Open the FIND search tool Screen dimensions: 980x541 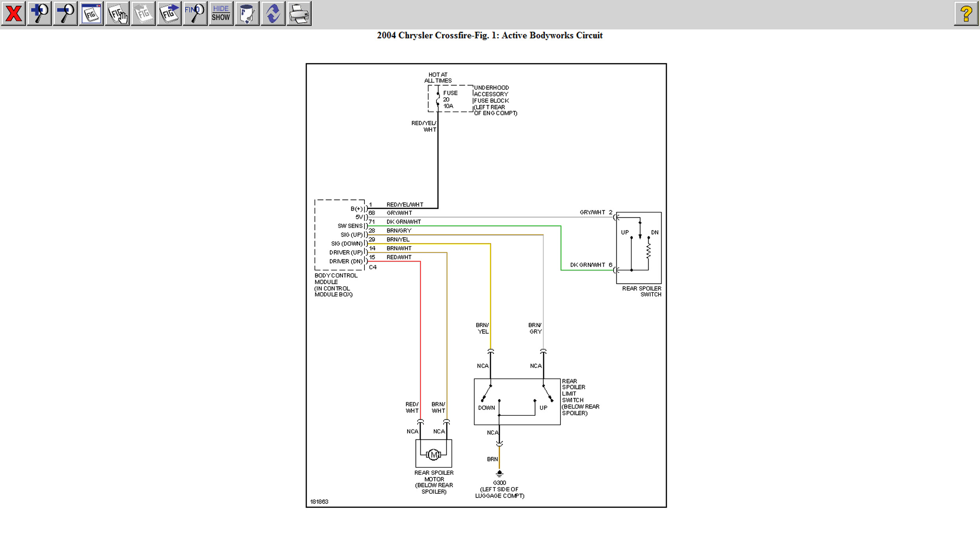click(x=195, y=14)
